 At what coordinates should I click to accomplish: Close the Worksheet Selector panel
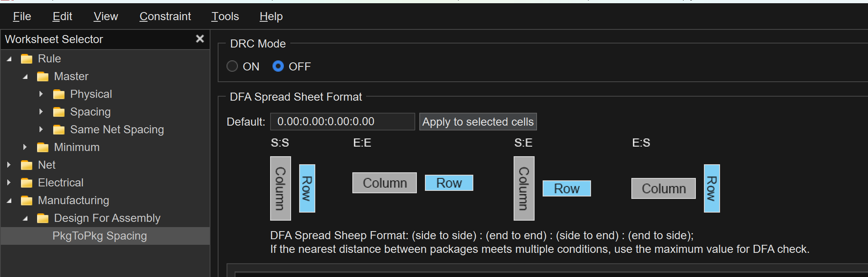(200, 39)
